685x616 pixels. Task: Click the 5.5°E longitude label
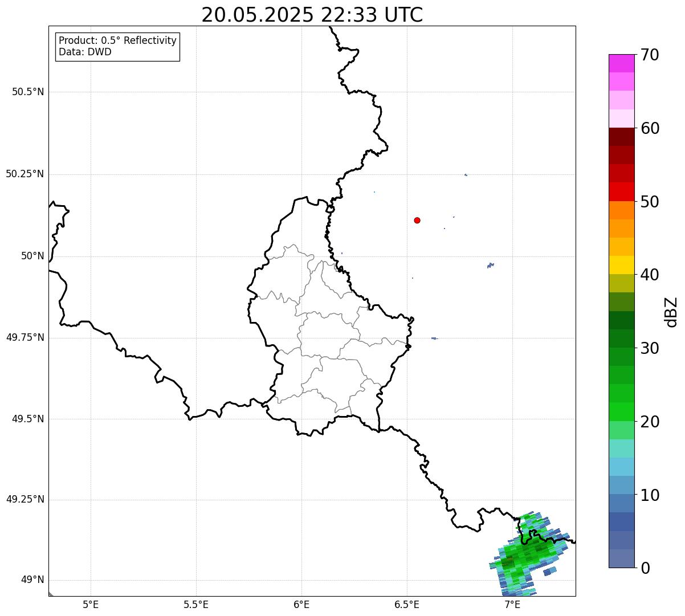[x=196, y=605]
